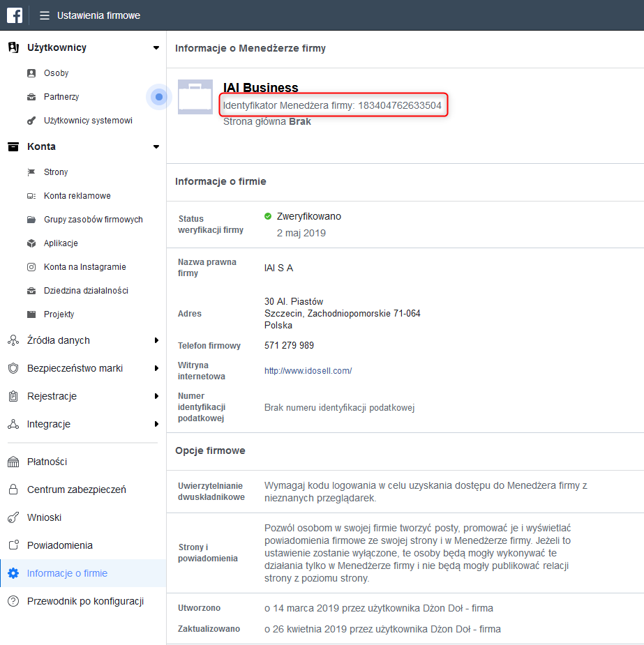
Task: Open Grupy zasobów firmowych
Action: (93, 220)
